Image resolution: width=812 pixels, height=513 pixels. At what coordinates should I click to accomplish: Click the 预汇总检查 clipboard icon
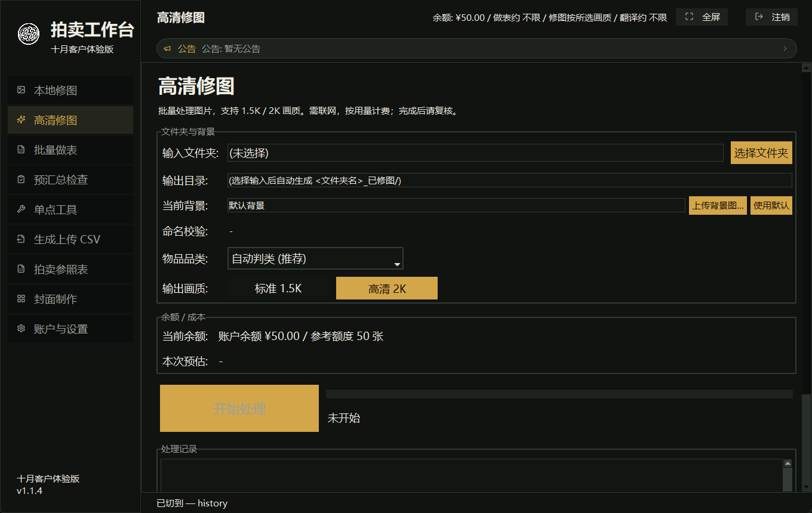point(21,180)
